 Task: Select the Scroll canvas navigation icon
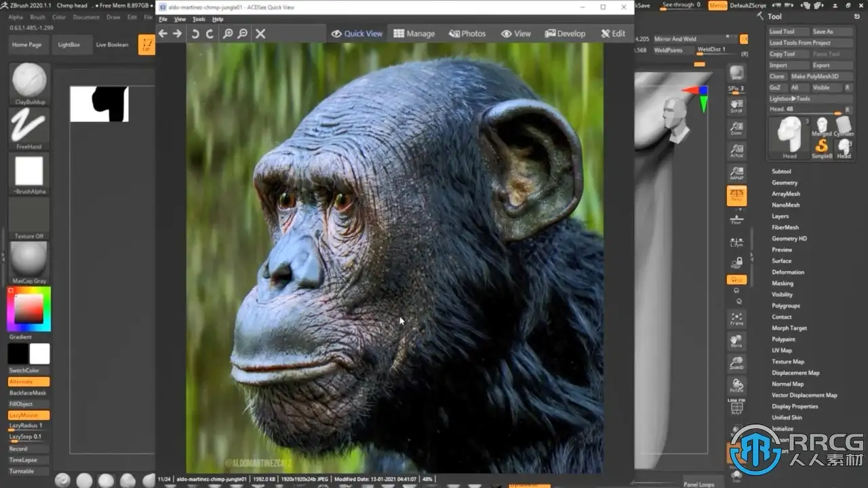click(x=736, y=106)
